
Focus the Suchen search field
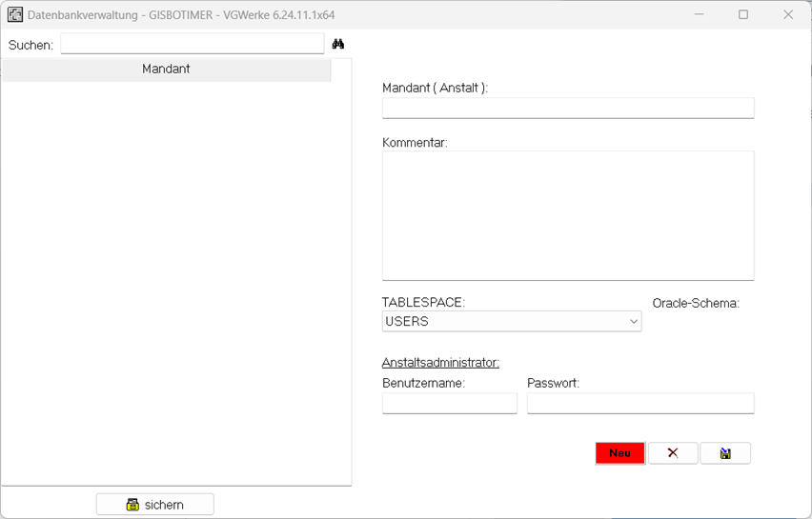pyautogui.click(x=192, y=45)
